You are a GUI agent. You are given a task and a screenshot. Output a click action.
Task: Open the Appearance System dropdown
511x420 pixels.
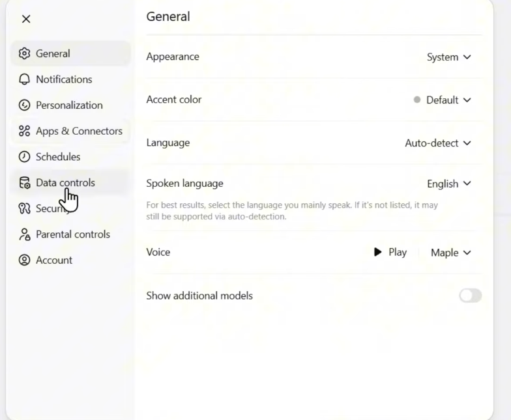(x=448, y=57)
